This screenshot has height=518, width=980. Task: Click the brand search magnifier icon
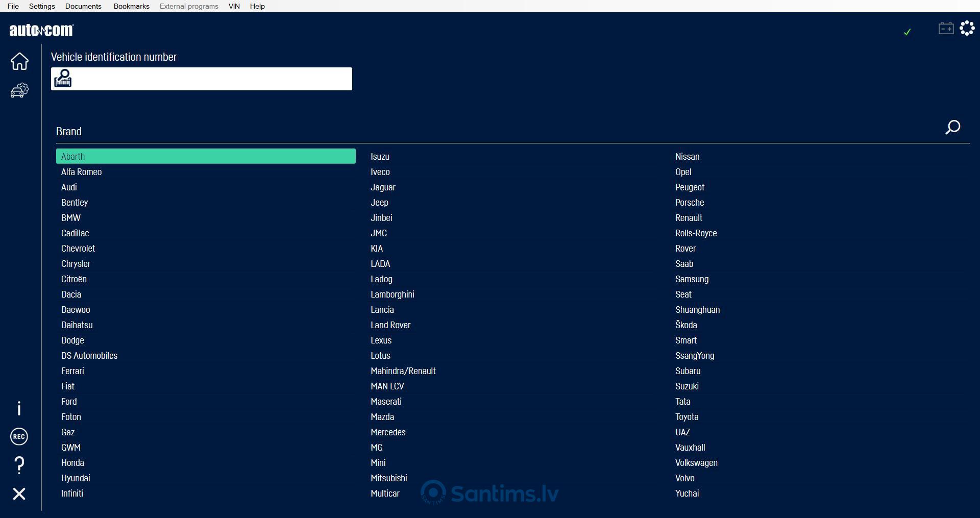click(952, 127)
